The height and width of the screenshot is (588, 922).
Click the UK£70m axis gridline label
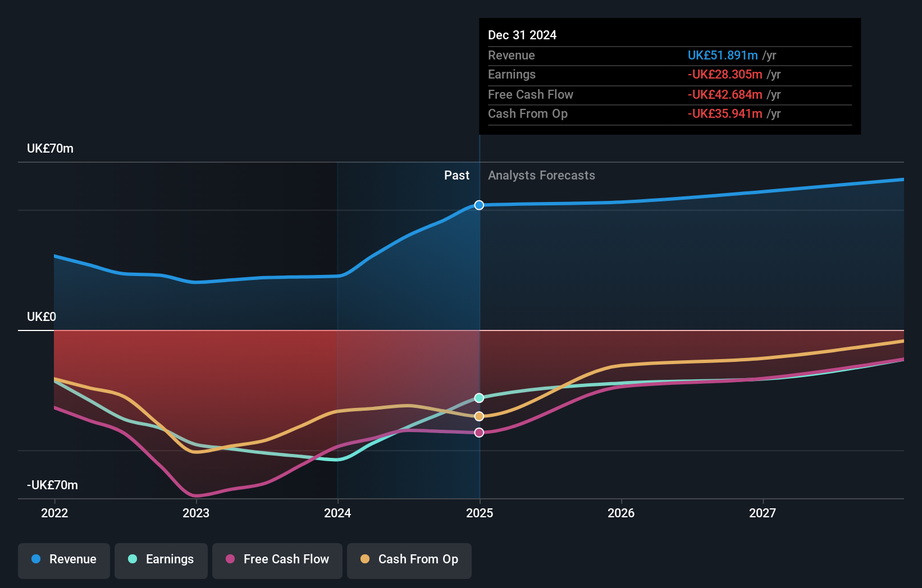coord(49,149)
